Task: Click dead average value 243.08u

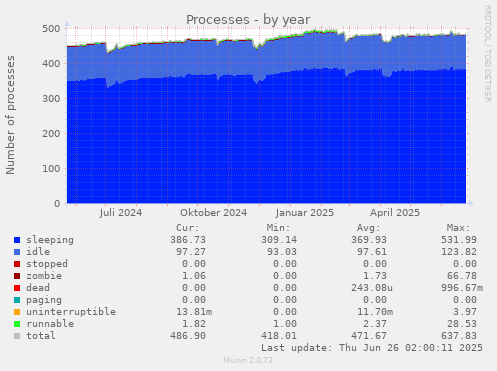Action: [x=372, y=288]
